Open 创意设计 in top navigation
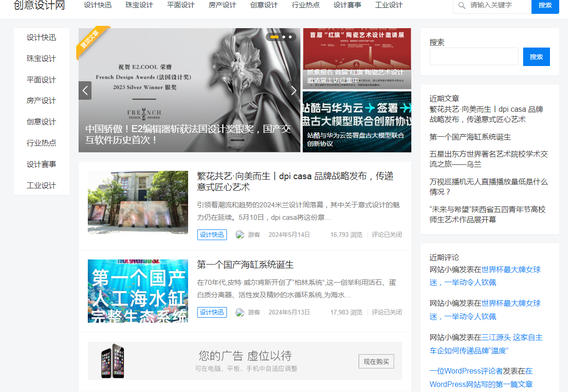 coord(264,5)
